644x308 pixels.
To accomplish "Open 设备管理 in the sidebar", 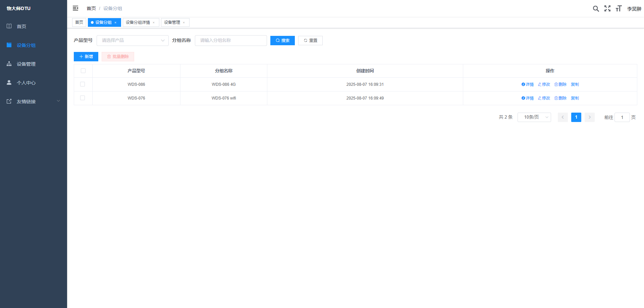I will 26,64.
